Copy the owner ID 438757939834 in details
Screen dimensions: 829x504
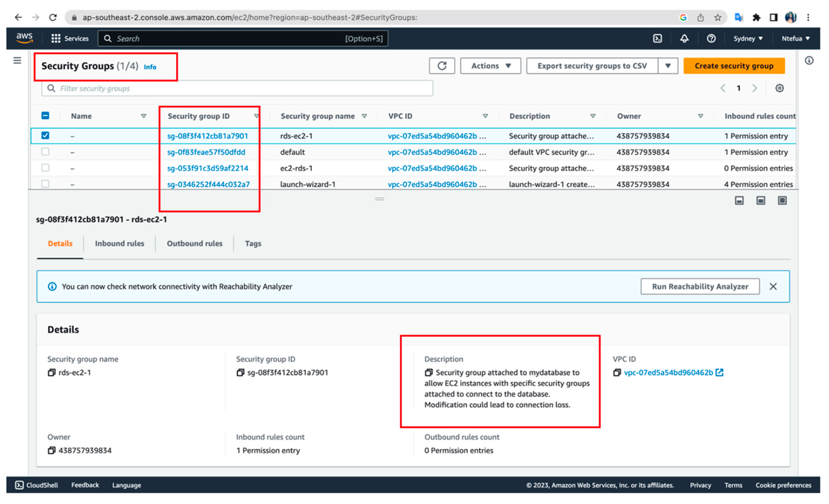[x=51, y=450]
